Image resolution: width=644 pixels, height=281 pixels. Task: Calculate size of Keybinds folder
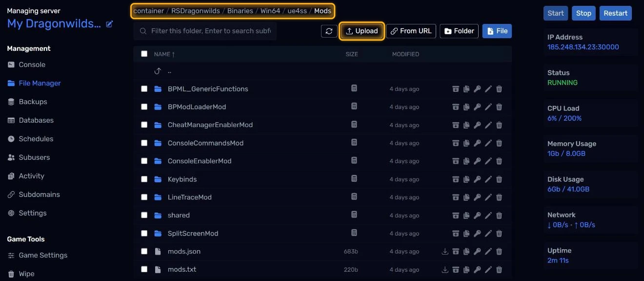click(x=354, y=179)
